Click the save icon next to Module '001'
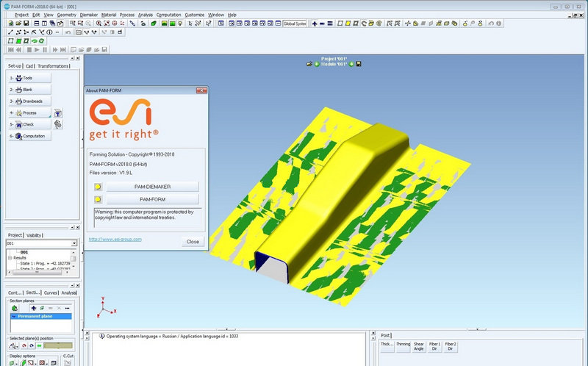The image size is (588, 366). pos(359,64)
